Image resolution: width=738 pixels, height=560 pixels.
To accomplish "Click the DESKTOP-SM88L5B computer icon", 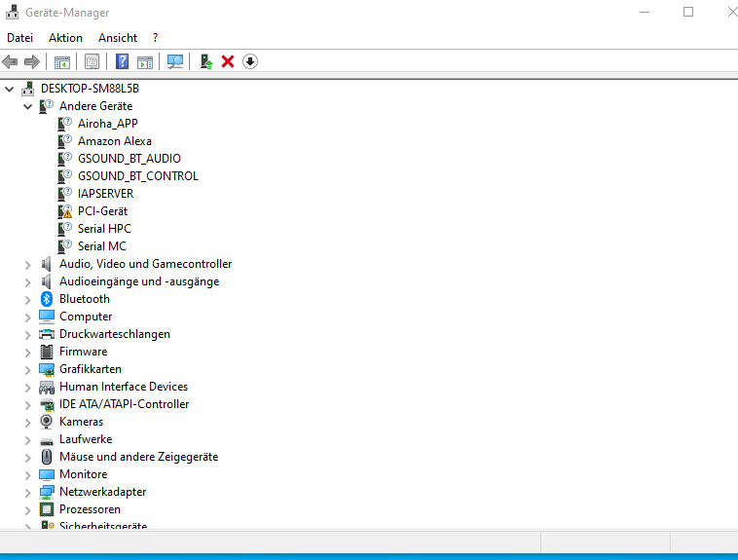I will coord(28,89).
